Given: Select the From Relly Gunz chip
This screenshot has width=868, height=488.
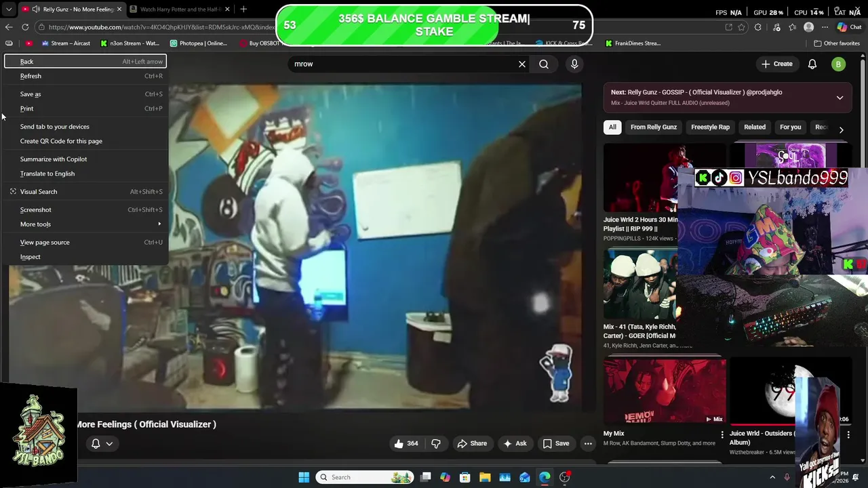Looking at the screenshot, I should point(654,127).
